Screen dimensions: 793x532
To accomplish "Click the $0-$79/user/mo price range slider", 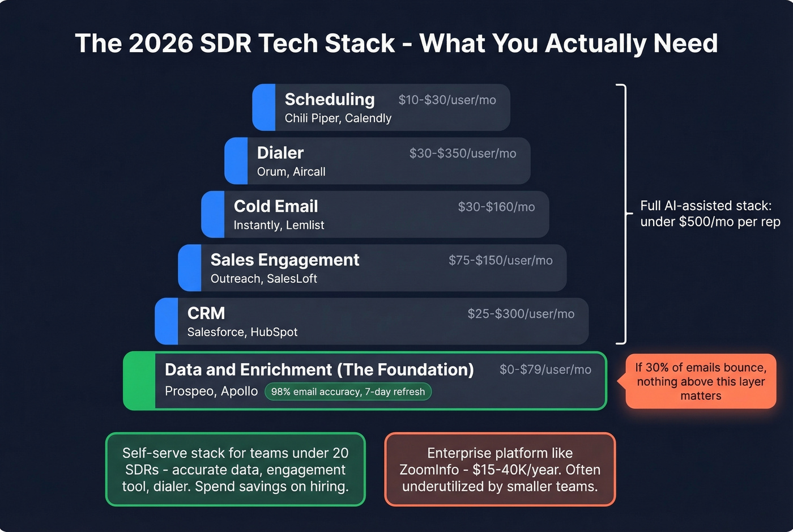I will click(x=545, y=369).
